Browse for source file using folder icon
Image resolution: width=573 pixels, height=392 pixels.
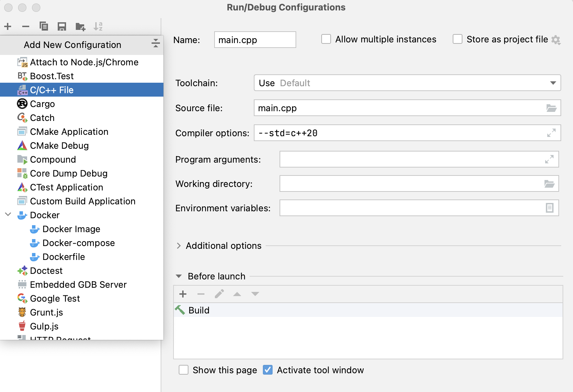coord(551,108)
